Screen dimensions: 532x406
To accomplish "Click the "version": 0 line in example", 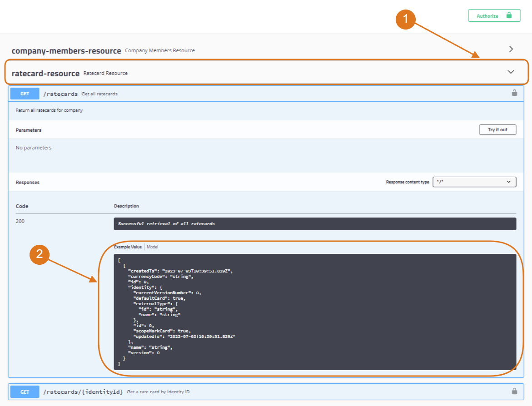I will (x=144, y=353).
